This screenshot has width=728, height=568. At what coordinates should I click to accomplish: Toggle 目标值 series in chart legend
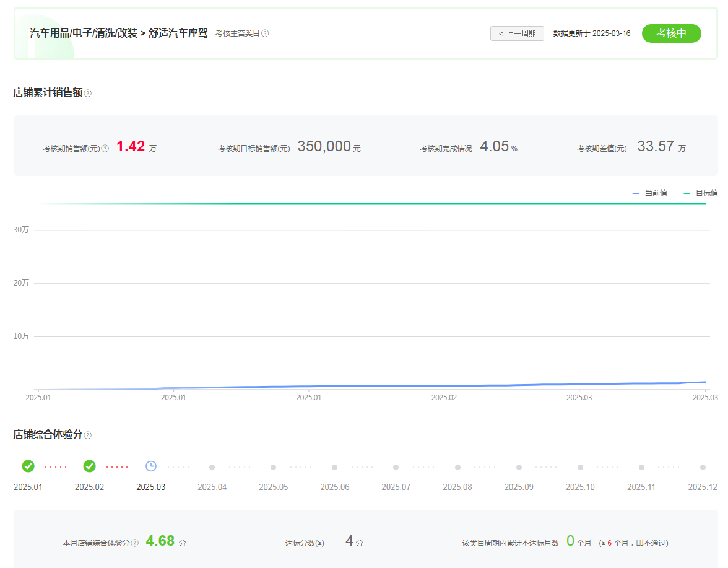[x=701, y=193]
